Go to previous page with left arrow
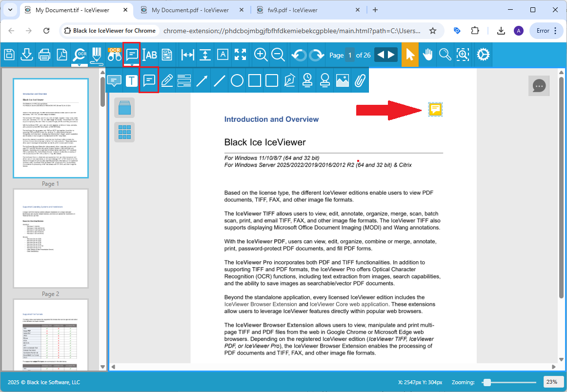 coord(381,55)
